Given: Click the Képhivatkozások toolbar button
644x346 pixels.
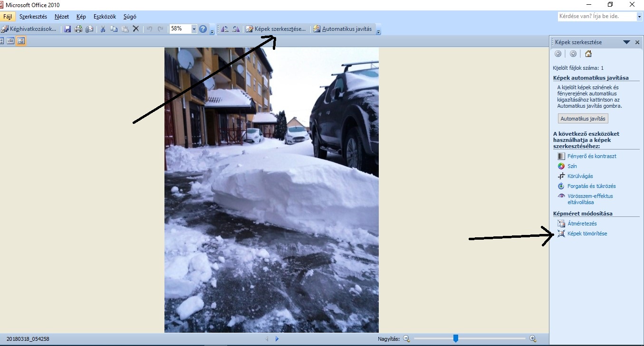Looking at the screenshot, I should pos(29,29).
